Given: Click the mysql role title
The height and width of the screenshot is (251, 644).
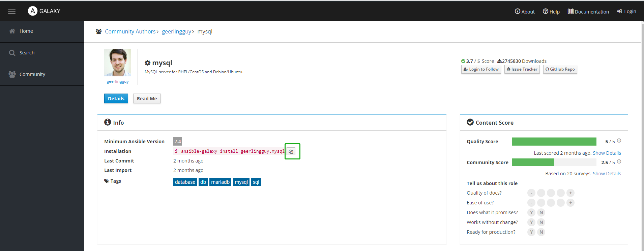Looking at the screenshot, I should [162, 63].
